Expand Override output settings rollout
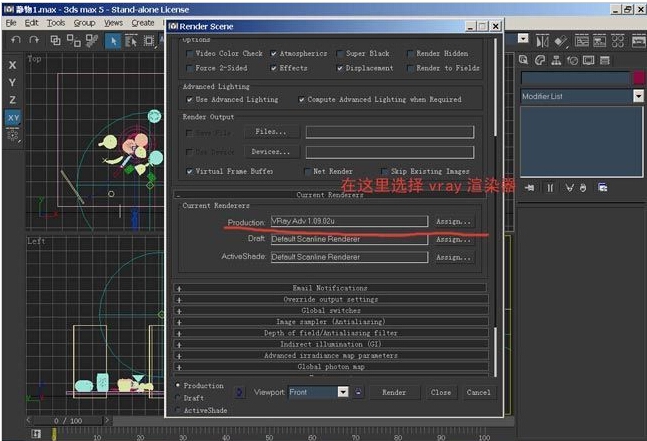 click(x=331, y=300)
